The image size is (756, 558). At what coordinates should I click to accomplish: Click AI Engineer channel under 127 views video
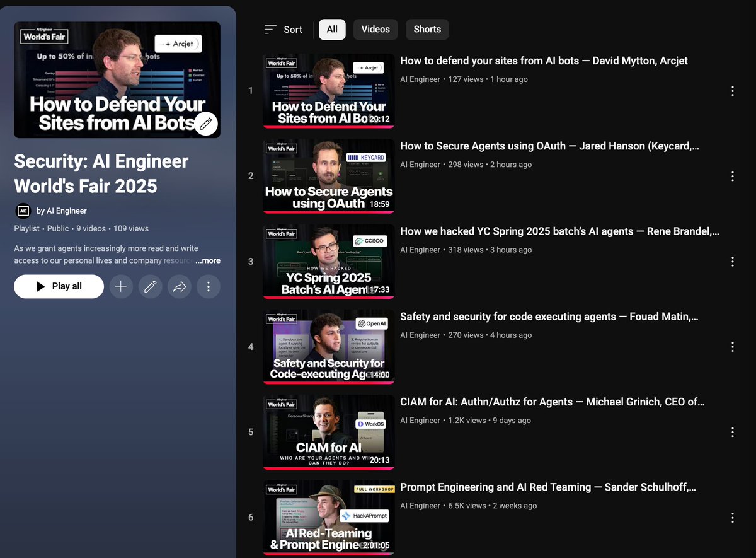click(x=420, y=79)
